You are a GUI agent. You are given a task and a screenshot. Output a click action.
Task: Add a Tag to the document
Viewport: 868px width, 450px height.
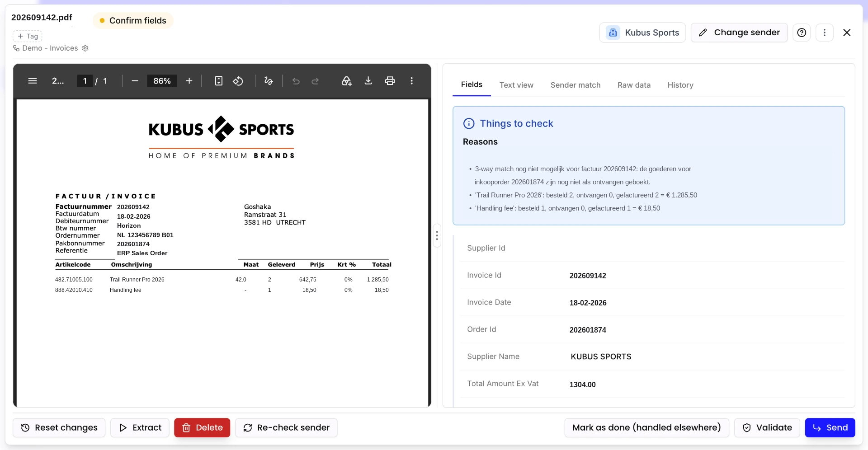(x=27, y=36)
